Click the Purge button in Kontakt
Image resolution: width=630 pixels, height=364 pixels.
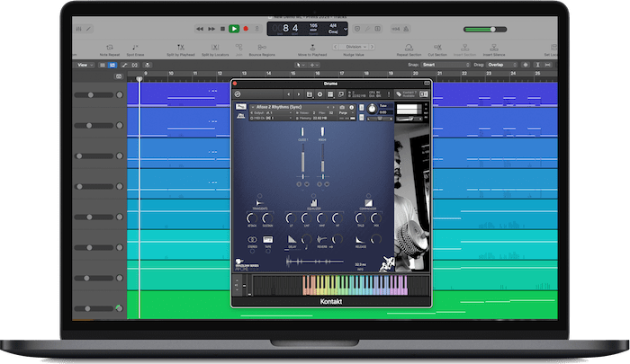pos(344,112)
